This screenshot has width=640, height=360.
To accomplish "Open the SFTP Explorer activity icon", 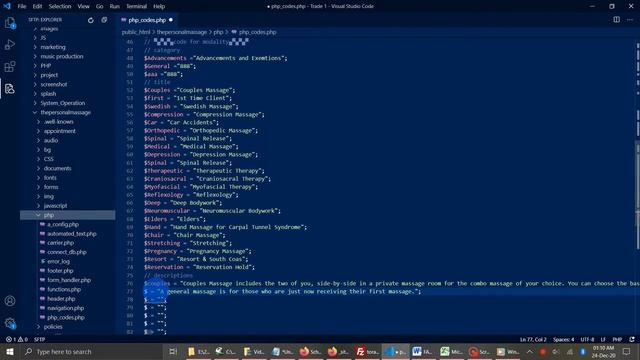I will [x=10, y=89].
